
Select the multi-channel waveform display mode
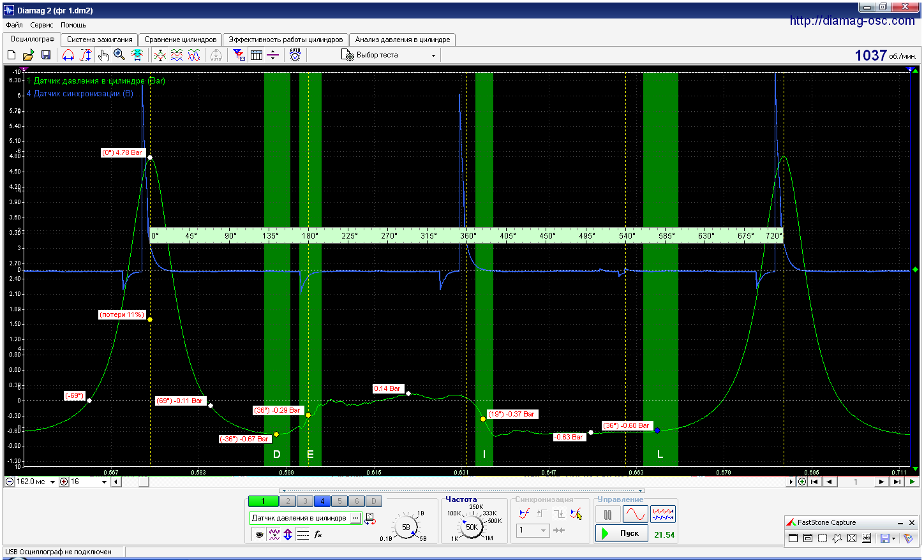[x=663, y=514]
